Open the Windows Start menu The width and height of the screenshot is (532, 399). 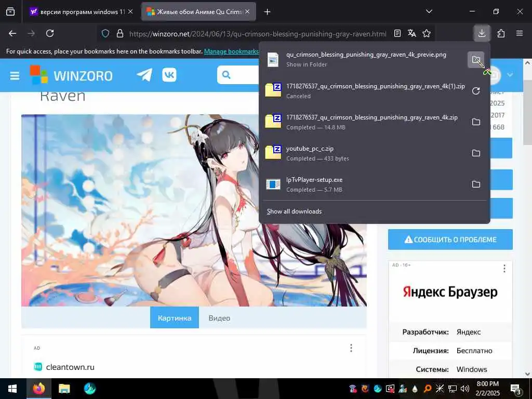pos(12,389)
